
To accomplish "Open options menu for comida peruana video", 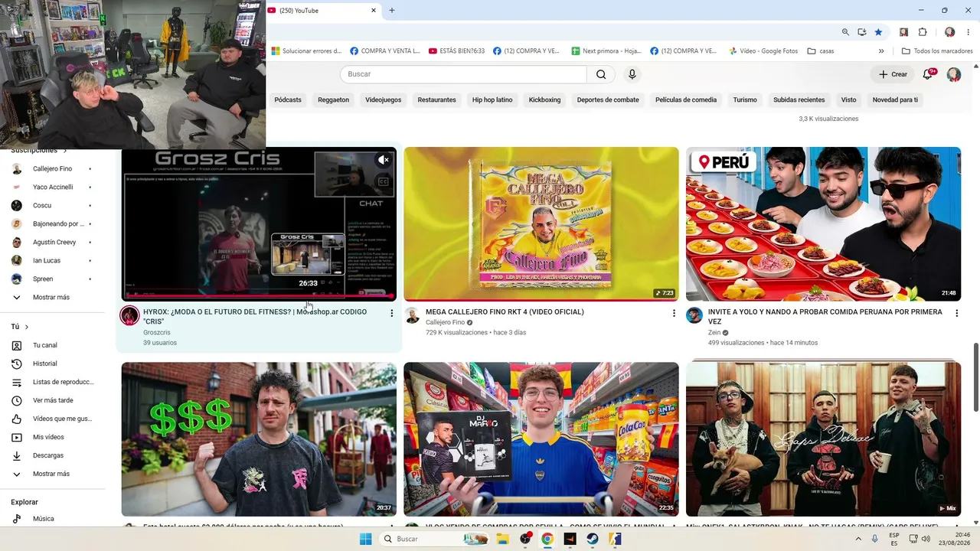I will click(x=956, y=313).
